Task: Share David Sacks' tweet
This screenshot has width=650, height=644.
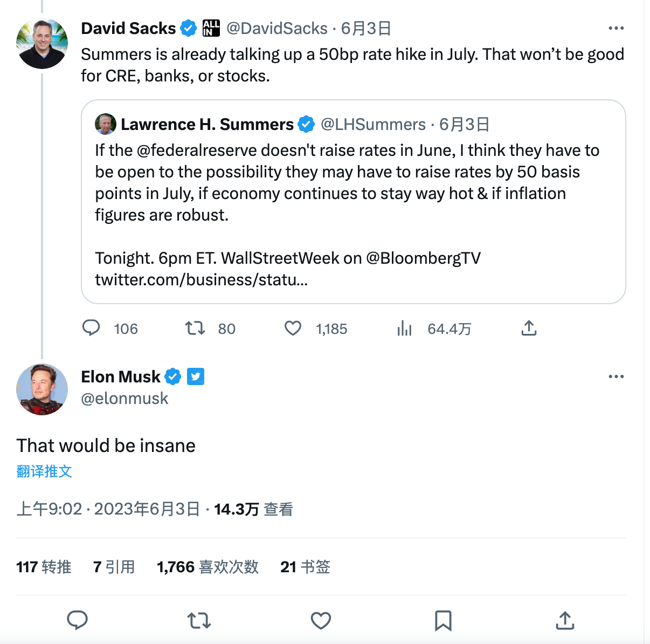Action: [x=529, y=328]
